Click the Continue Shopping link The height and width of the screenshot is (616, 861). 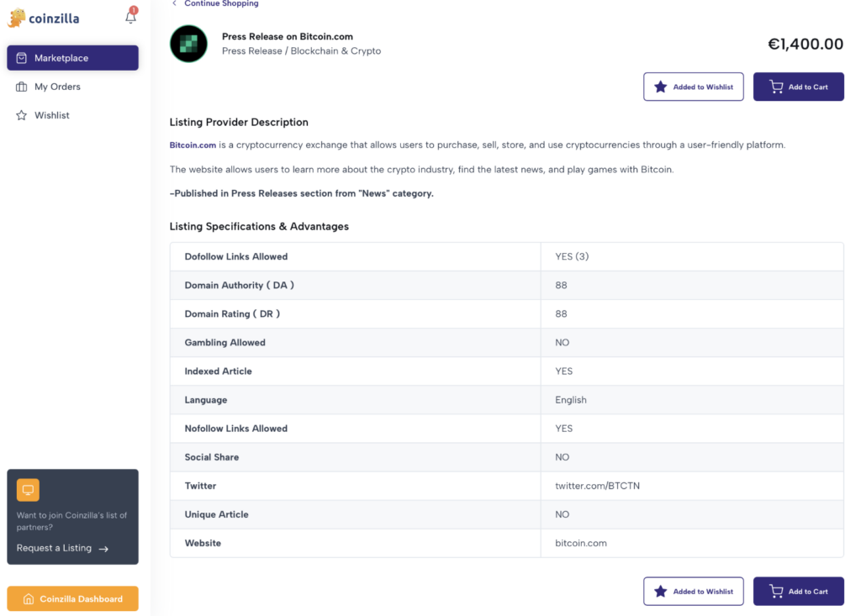click(x=221, y=3)
